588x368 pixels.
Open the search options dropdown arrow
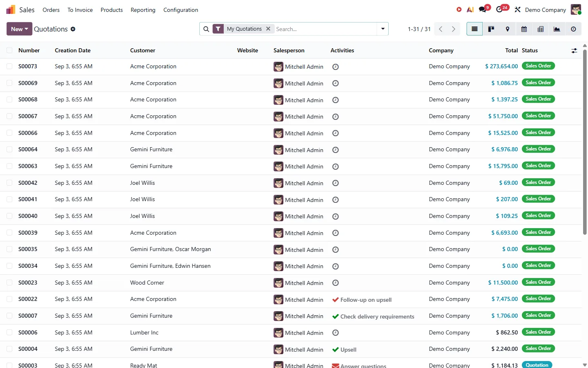383,29
